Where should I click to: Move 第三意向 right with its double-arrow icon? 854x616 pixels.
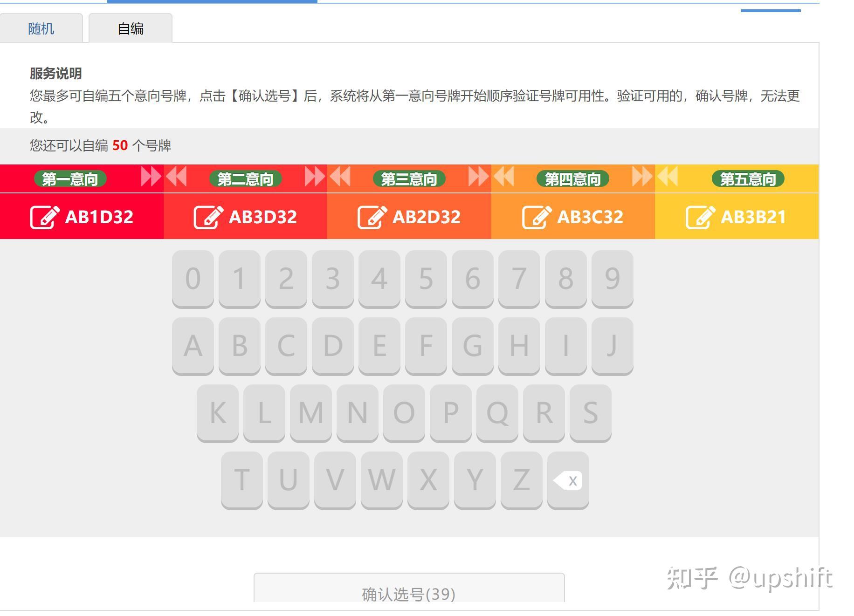478,177
